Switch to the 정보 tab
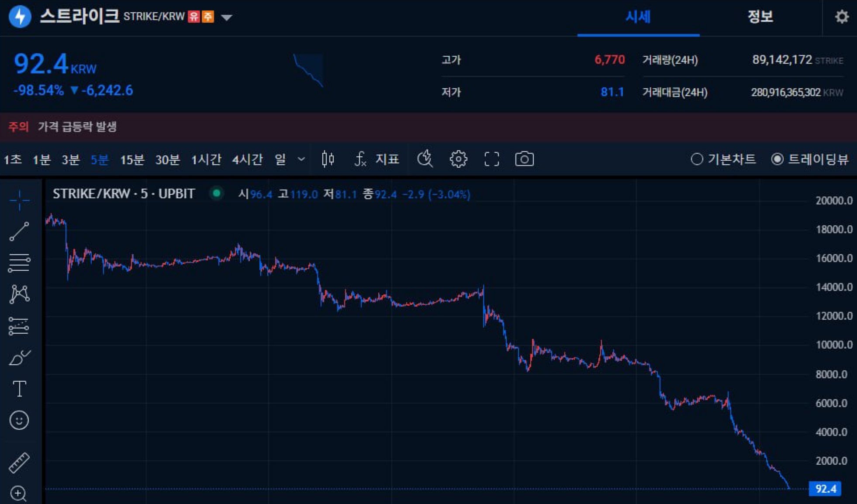Viewport: 857px width, 504px height. tap(760, 17)
